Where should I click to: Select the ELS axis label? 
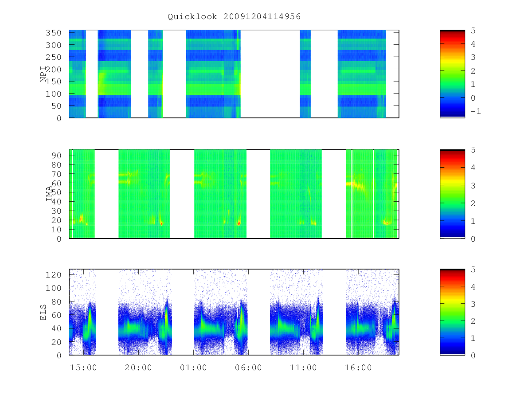(44, 312)
